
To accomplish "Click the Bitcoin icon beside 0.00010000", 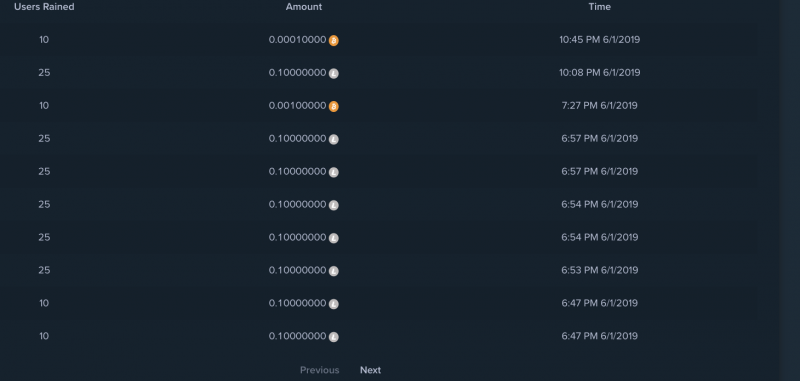I will 333,40.
